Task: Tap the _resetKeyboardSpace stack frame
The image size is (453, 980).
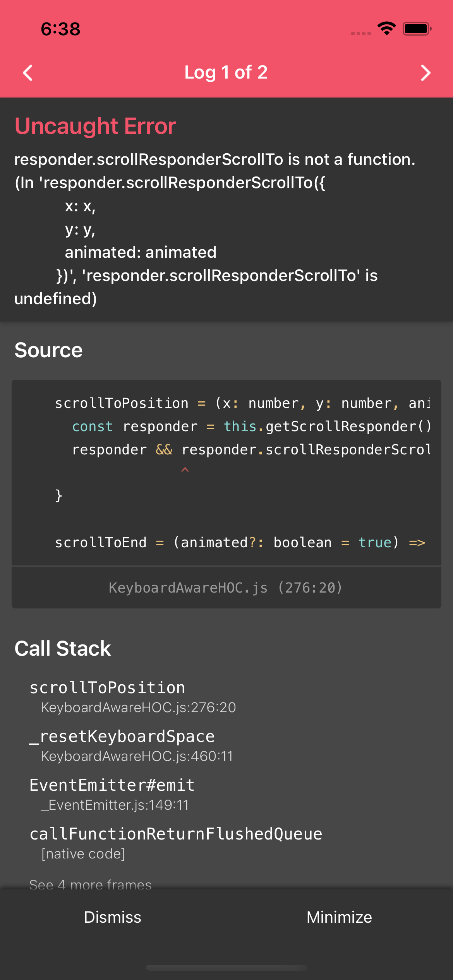Action: pos(122,736)
